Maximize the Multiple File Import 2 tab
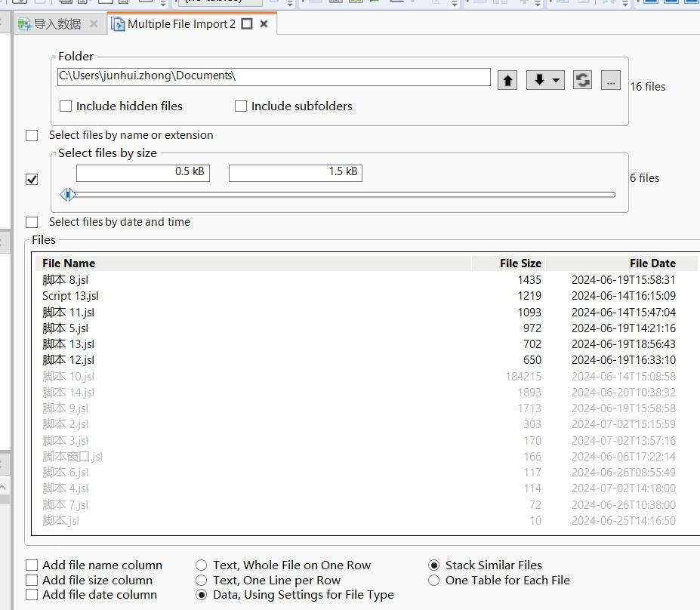Viewport: 700px width, 610px height. click(247, 24)
